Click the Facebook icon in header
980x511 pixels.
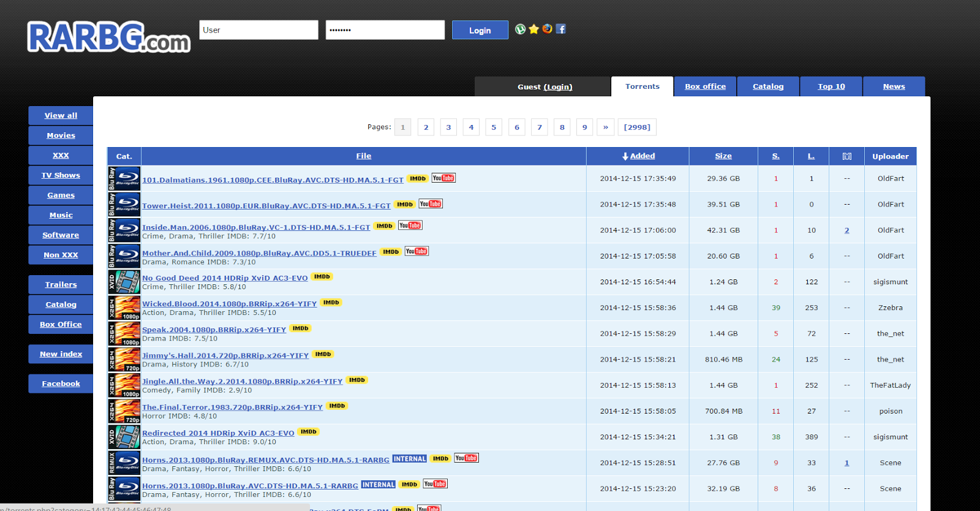(x=560, y=29)
